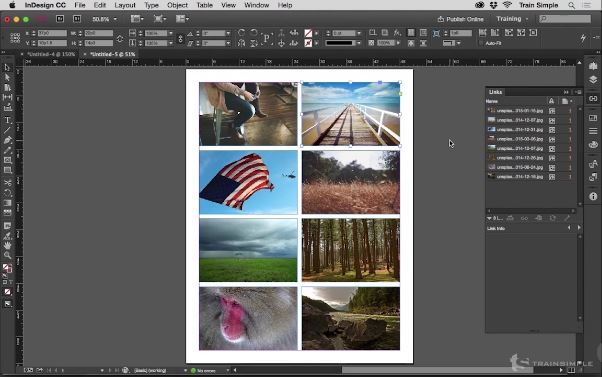Select the Pencil tool
The image size is (602, 377).
(x=7, y=150)
